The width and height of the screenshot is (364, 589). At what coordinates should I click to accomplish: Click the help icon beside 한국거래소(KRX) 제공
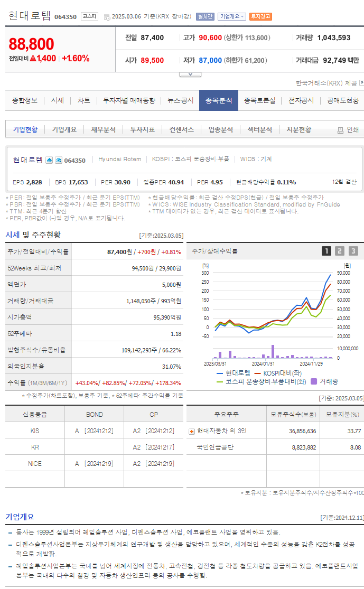click(x=361, y=83)
